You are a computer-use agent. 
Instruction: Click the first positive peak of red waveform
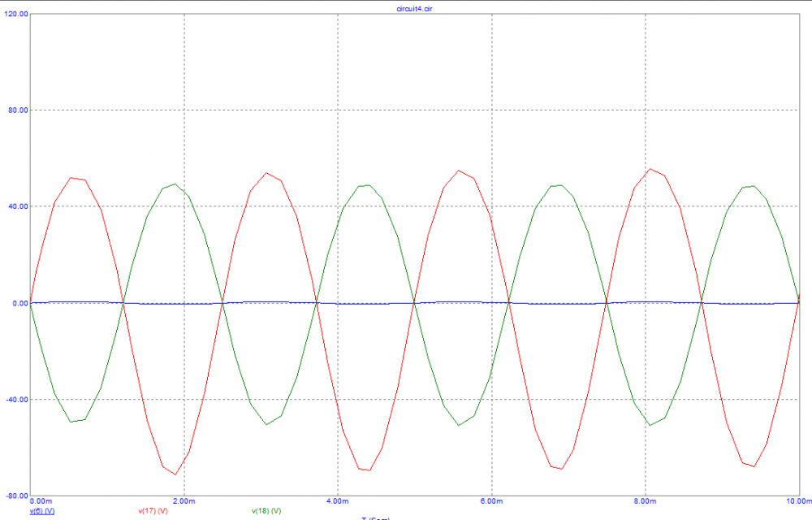72,177
